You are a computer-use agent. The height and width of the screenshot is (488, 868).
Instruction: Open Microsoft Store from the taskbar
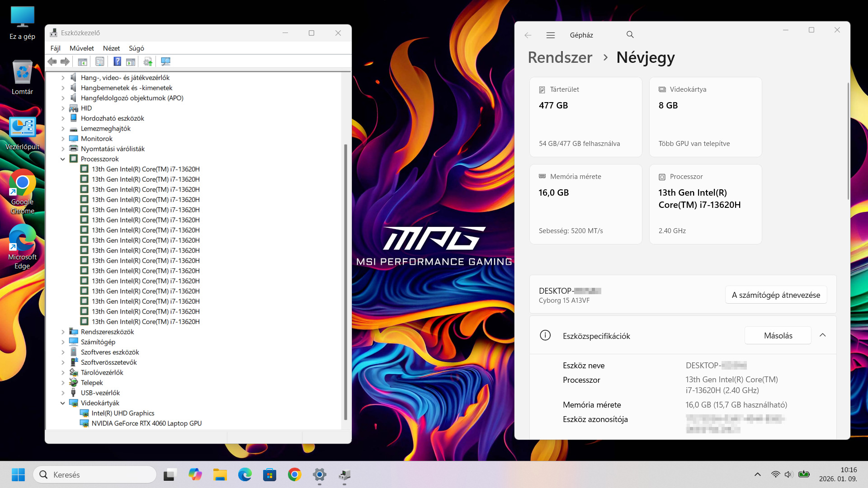(x=269, y=474)
